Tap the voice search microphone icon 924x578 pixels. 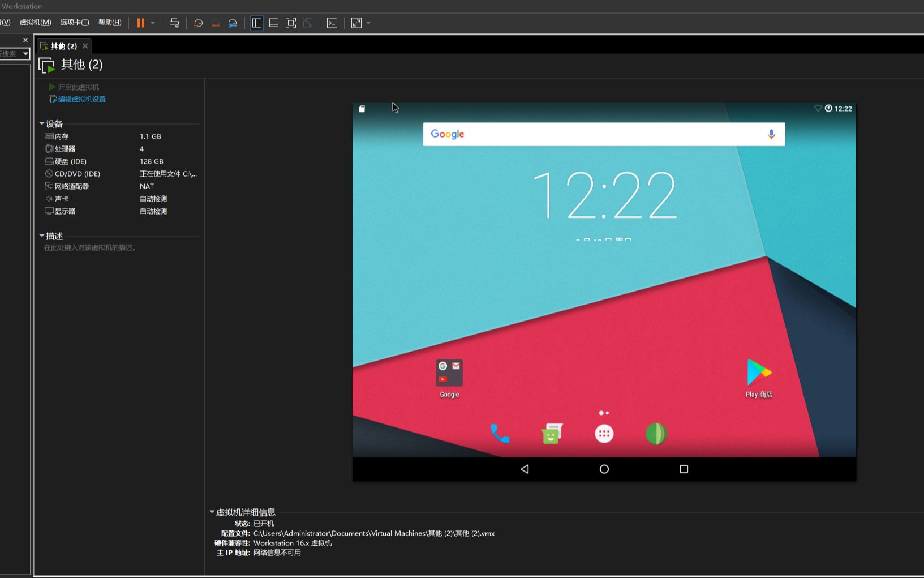pos(771,134)
